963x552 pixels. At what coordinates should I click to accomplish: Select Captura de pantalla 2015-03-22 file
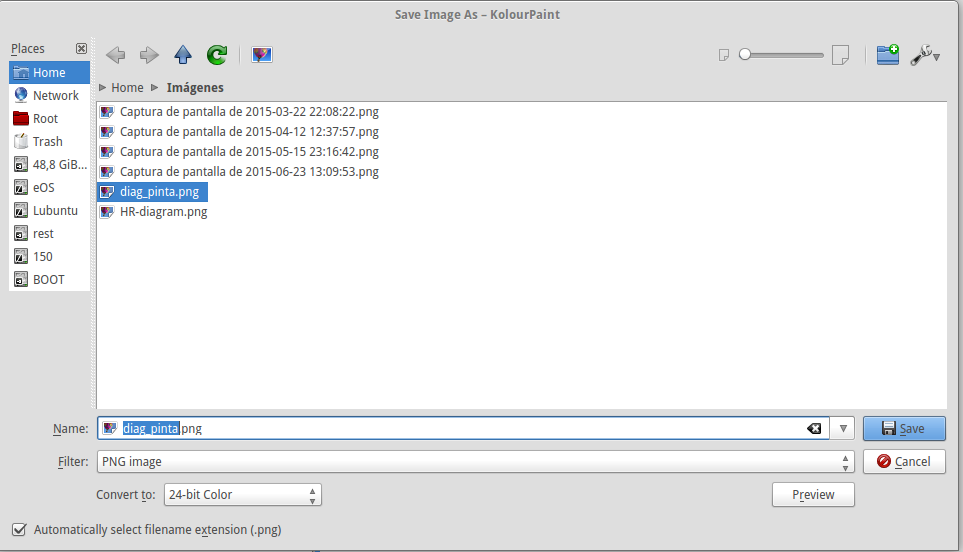click(x=239, y=112)
